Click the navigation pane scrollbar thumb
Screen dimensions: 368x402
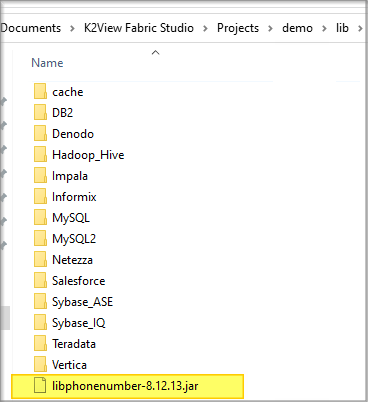(5, 318)
